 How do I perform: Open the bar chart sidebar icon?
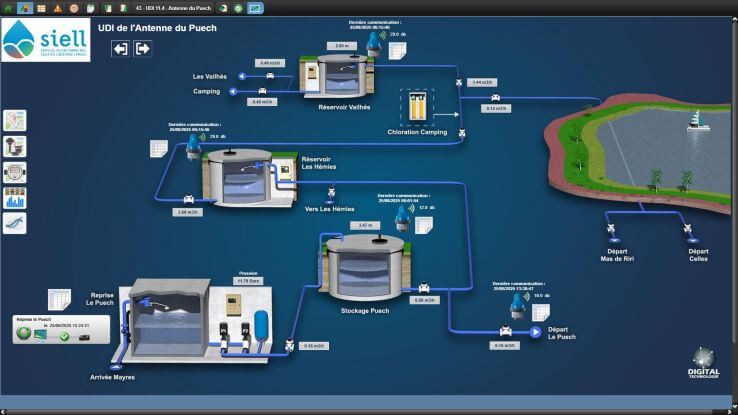(15, 198)
